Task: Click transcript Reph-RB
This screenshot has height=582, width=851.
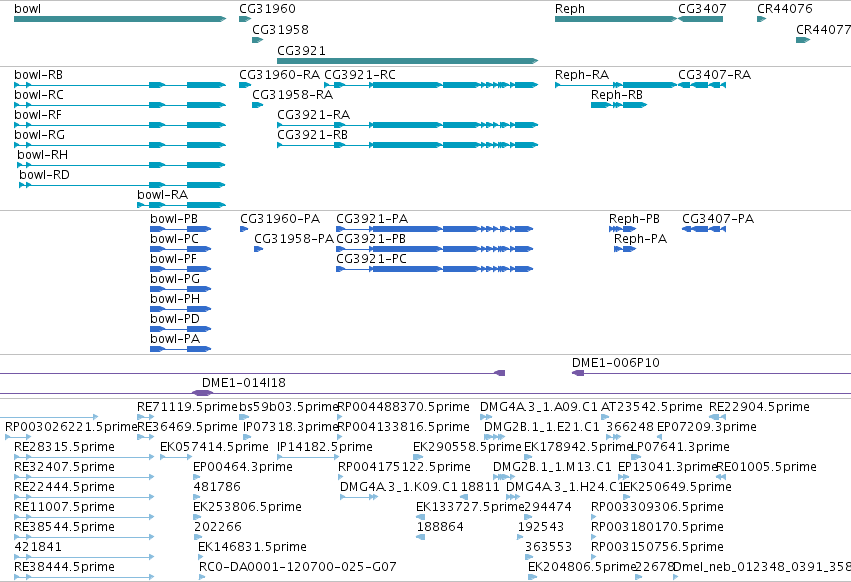Action: 619,105
